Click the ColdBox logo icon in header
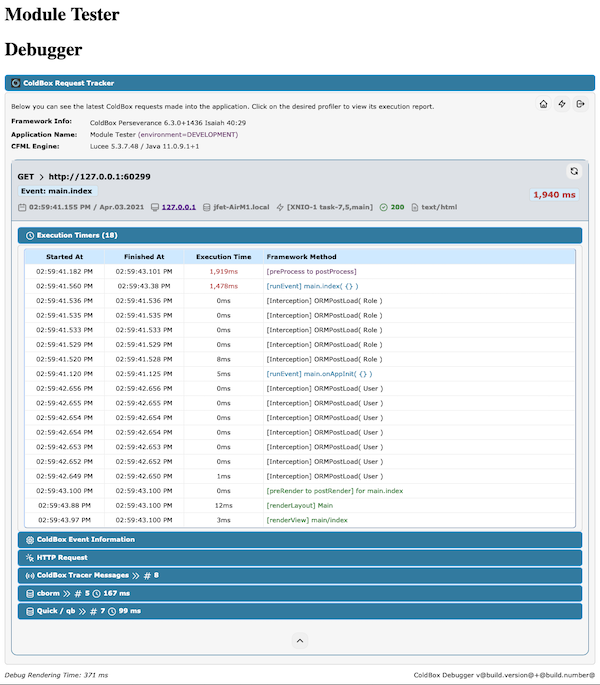This screenshot has width=600, height=685. (15, 83)
